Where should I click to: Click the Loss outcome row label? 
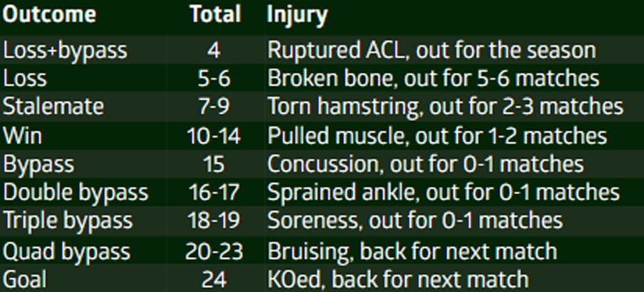click(x=25, y=78)
